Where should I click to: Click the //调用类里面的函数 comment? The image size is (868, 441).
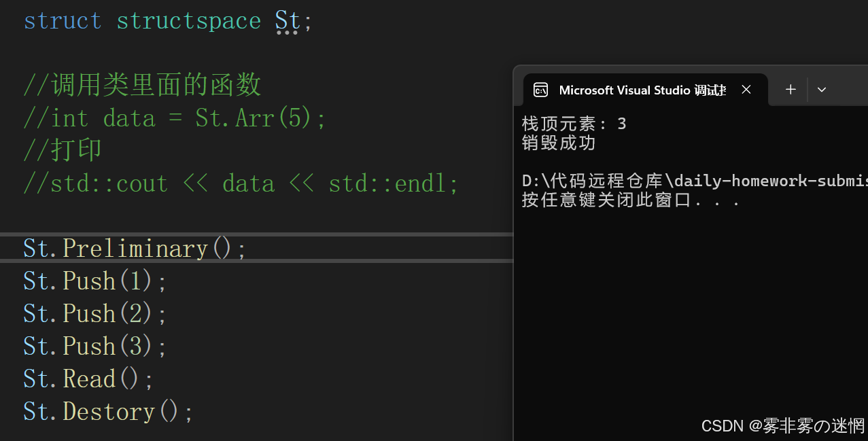(x=142, y=86)
